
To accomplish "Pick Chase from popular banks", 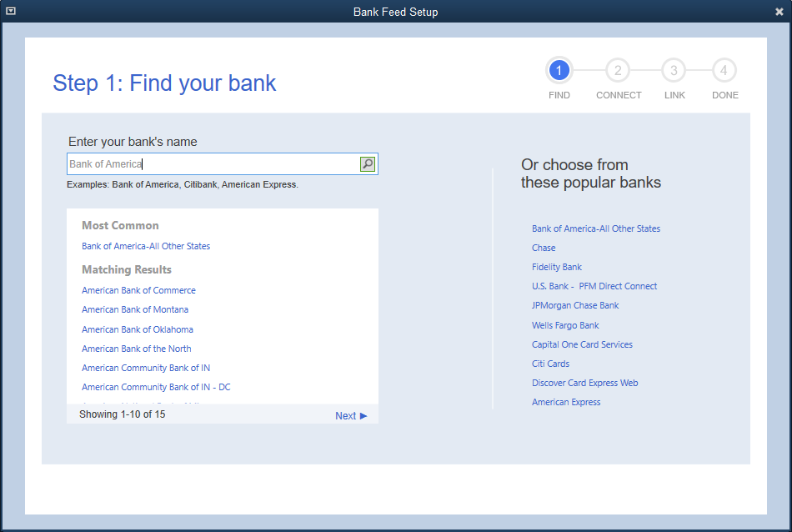I will tap(544, 248).
